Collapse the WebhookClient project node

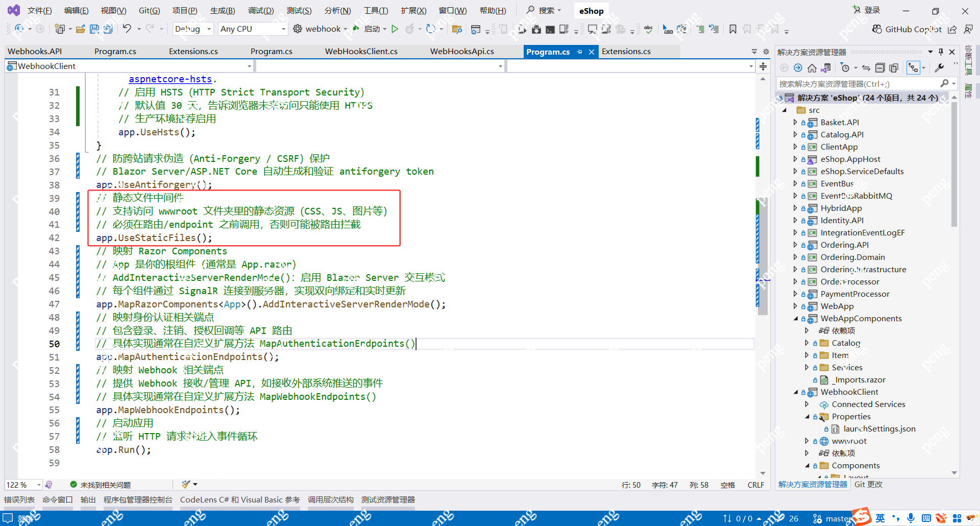coord(795,392)
